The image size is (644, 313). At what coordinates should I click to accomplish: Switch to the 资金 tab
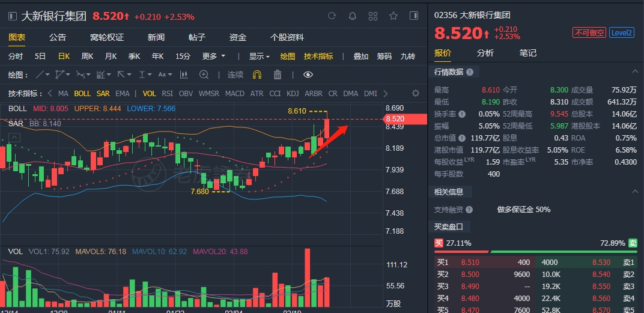click(238, 37)
